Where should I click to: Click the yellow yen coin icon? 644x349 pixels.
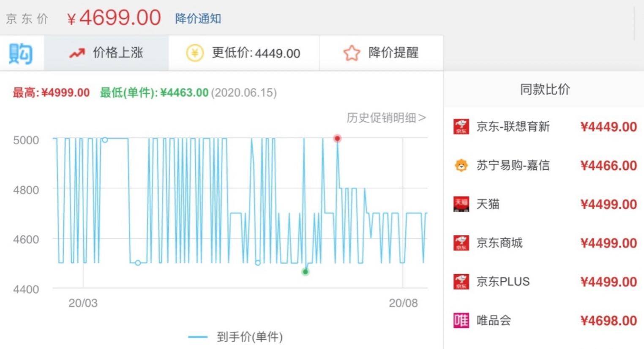pos(195,53)
